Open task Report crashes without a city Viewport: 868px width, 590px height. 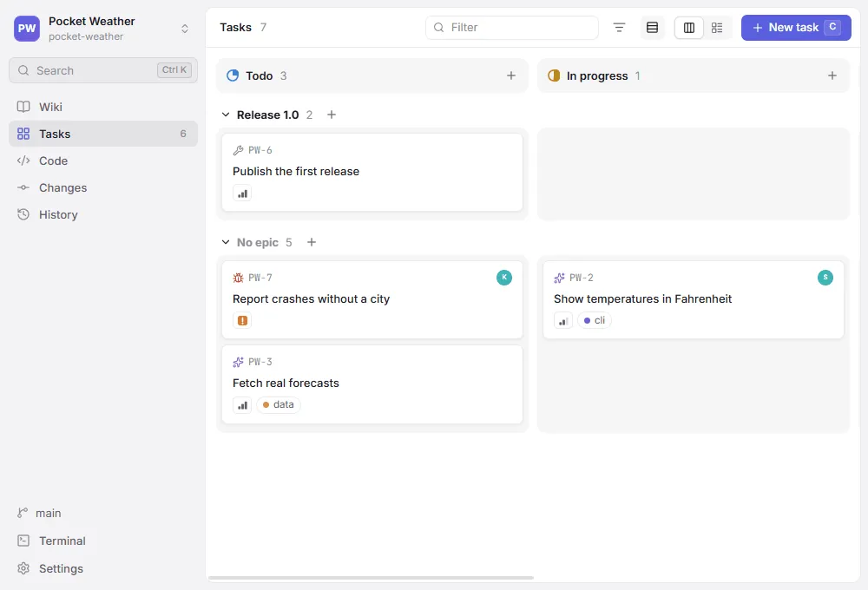pos(372,299)
